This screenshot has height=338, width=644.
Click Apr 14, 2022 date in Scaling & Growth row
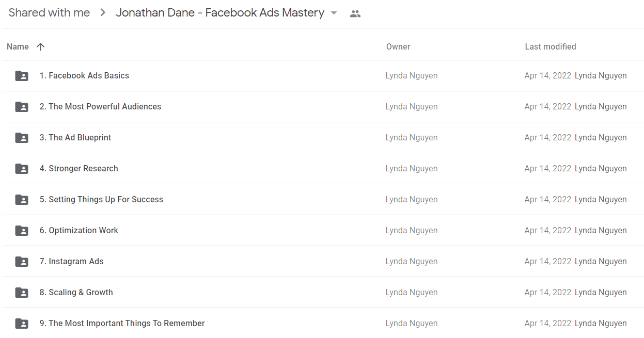(548, 292)
